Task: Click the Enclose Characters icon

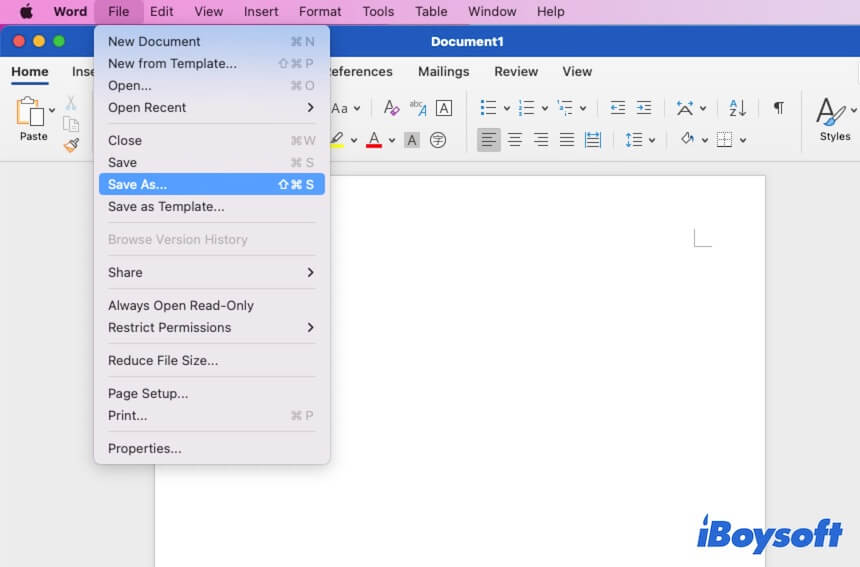Action: point(438,140)
